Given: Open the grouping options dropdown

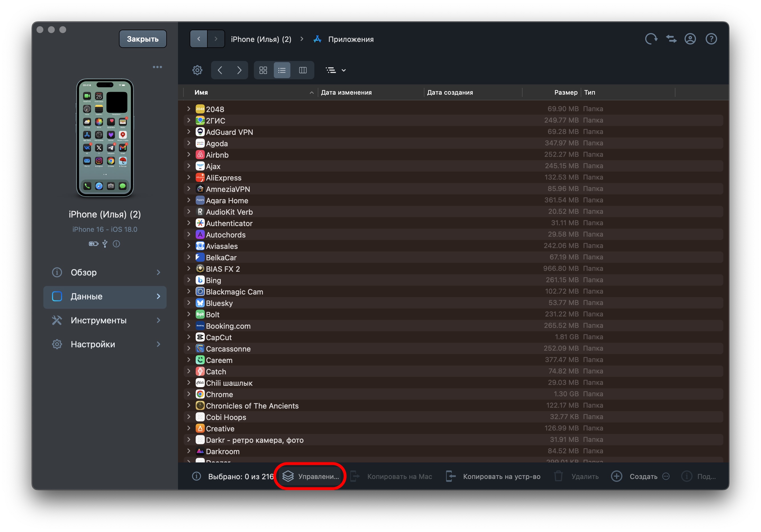Looking at the screenshot, I should click(336, 70).
